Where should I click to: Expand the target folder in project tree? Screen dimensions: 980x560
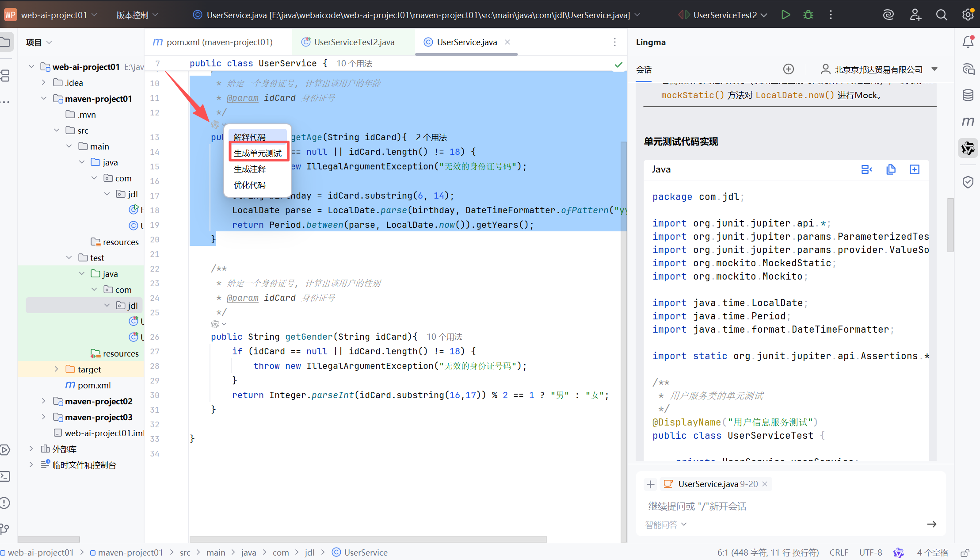tap(56, 369)
